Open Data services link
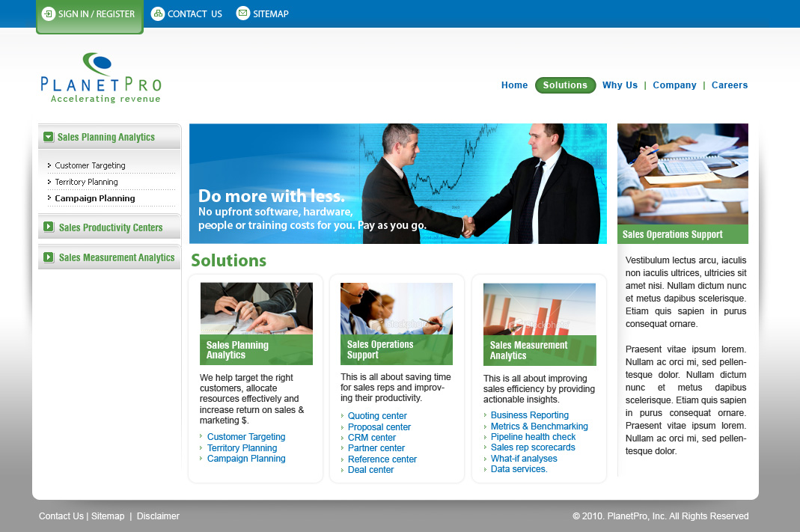This screenshot has height=532, width=800. coord(519,468)
